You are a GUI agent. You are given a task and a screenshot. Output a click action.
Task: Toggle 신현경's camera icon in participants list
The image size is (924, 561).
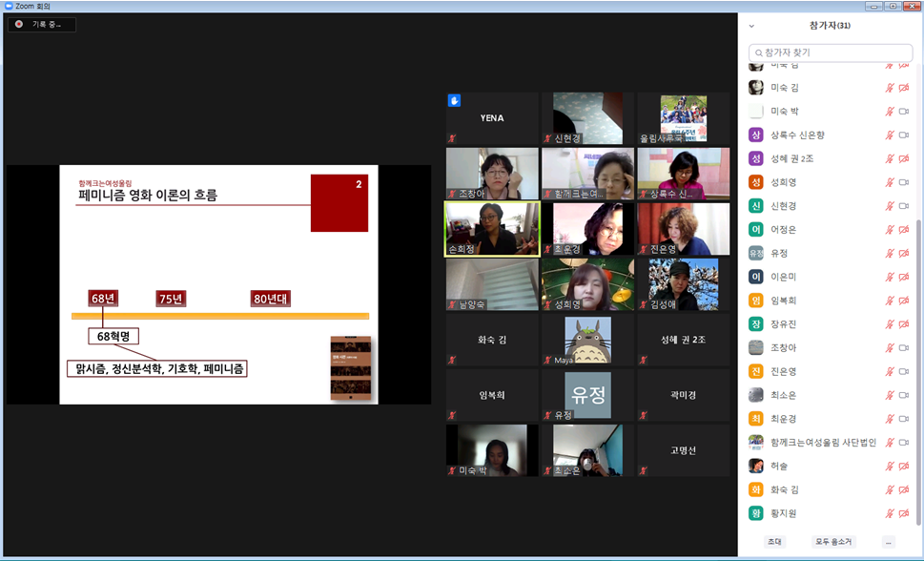tap(904, 206)
